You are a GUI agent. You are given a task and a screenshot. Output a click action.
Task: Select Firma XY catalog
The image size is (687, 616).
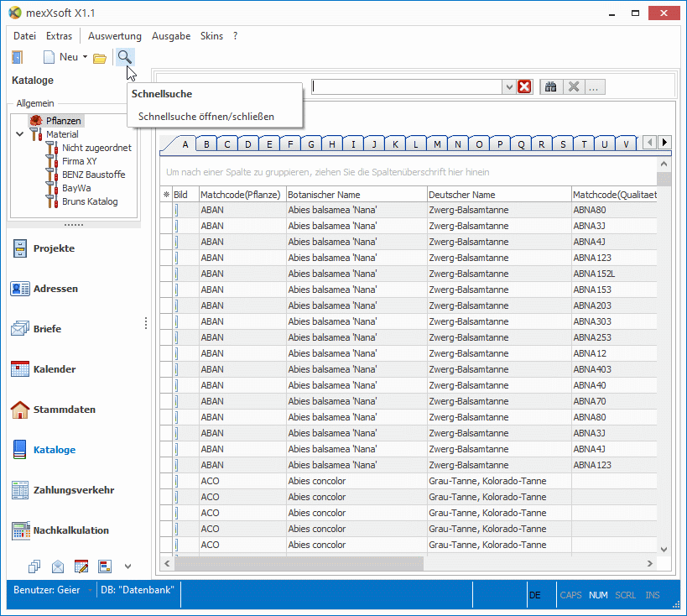[x=80, y=161]
